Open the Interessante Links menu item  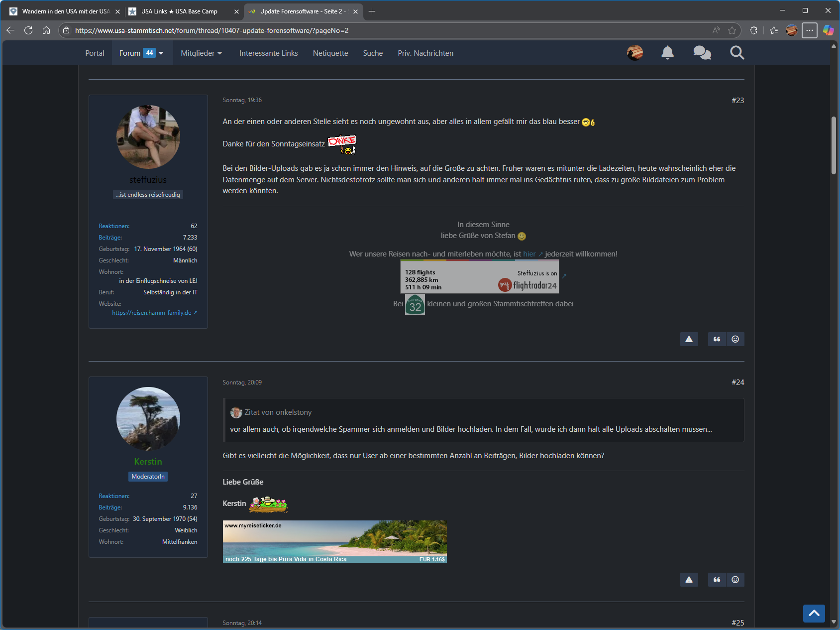pyautogui.click(x=268, y=53)
